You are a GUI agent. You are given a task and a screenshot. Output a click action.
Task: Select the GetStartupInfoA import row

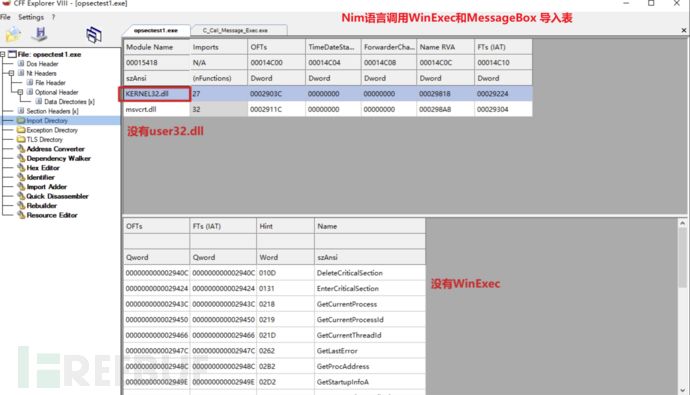click(275, 382)
